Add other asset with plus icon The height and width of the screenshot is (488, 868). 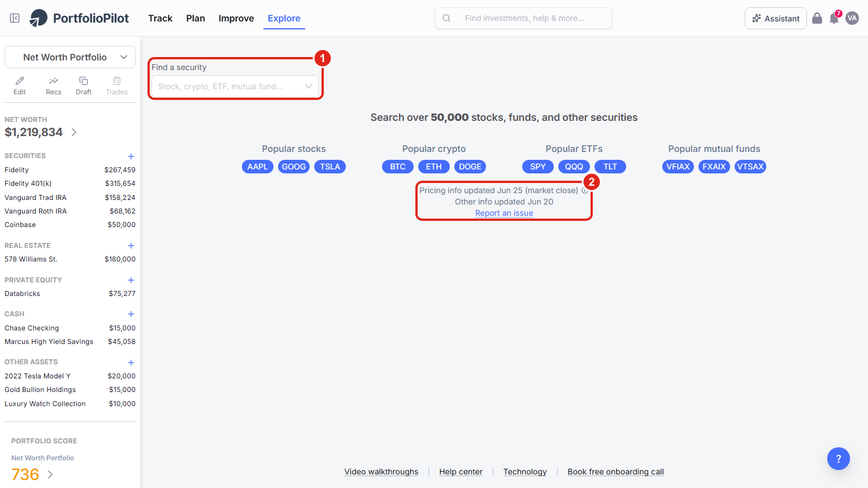click(131, 363)
